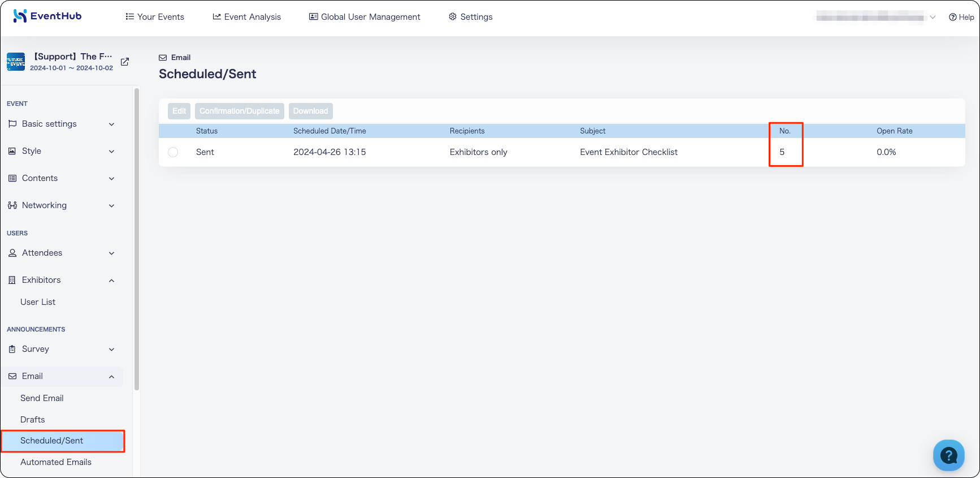
Task: Open the account name dropdown
Action: pos(875,17)
